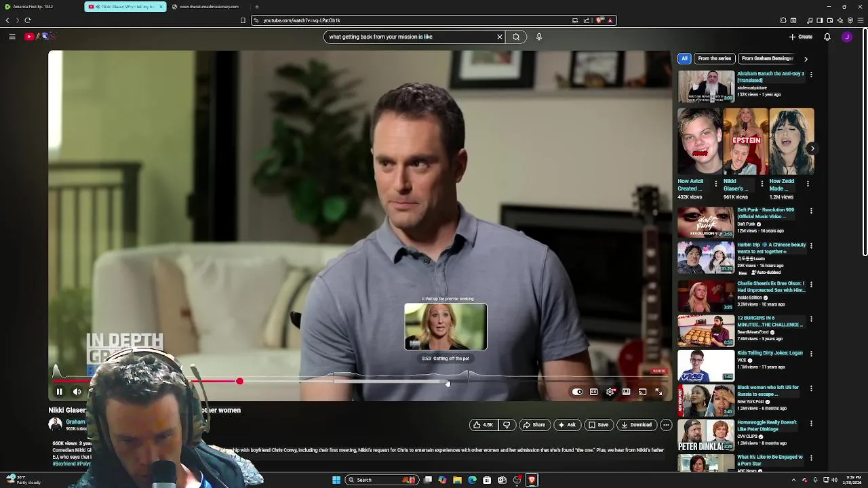868x488 pixels.
Task: Open options for How Avicii short
Action: pos(716,184)
